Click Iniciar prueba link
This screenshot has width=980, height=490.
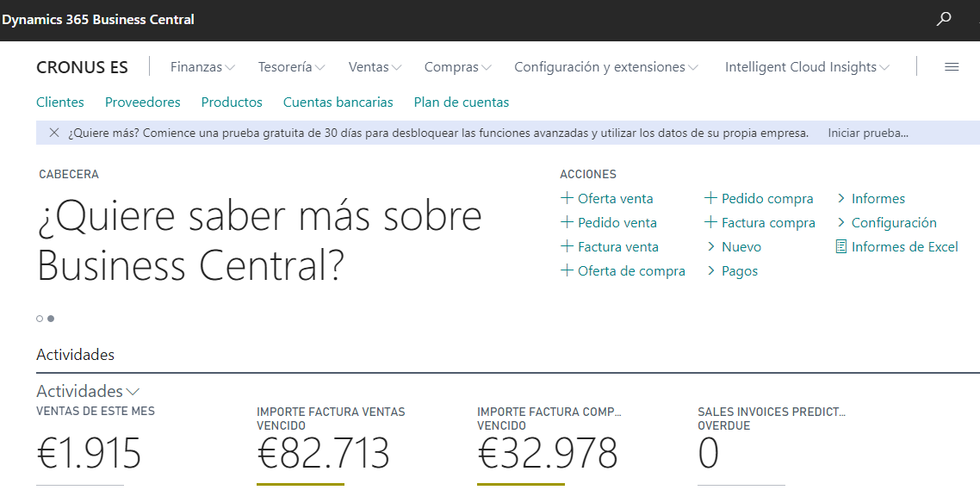867,133
